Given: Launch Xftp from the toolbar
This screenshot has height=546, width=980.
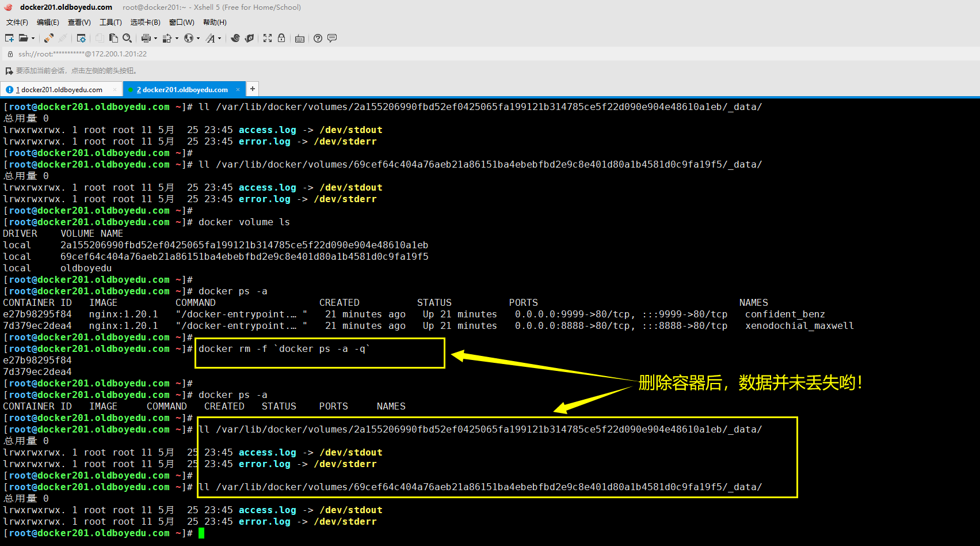Looking at the screenshot, I should 249,38.
